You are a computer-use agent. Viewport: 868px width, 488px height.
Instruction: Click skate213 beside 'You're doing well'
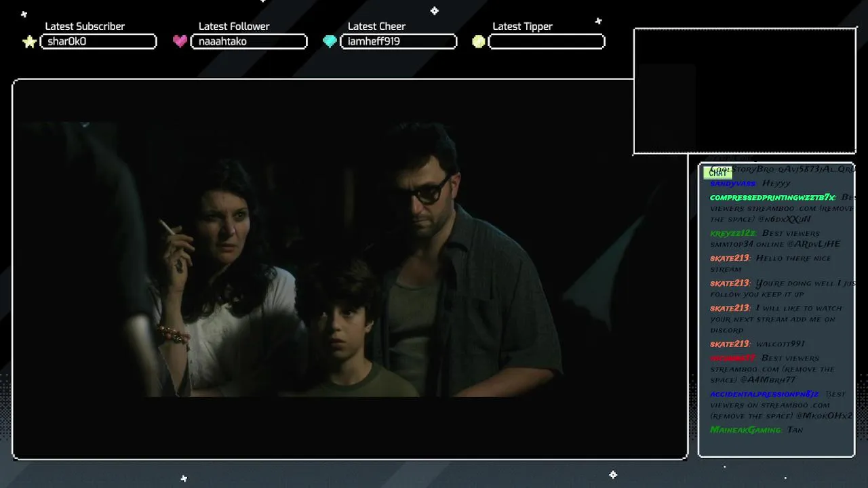pos(730,283)
